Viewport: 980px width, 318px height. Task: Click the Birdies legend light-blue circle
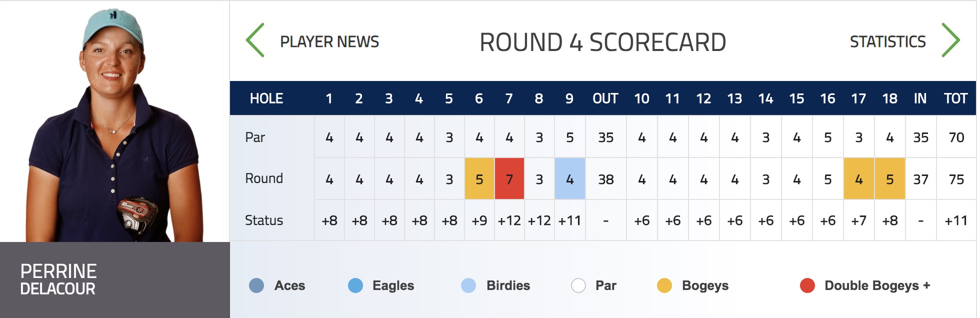[x=468, y=285]
